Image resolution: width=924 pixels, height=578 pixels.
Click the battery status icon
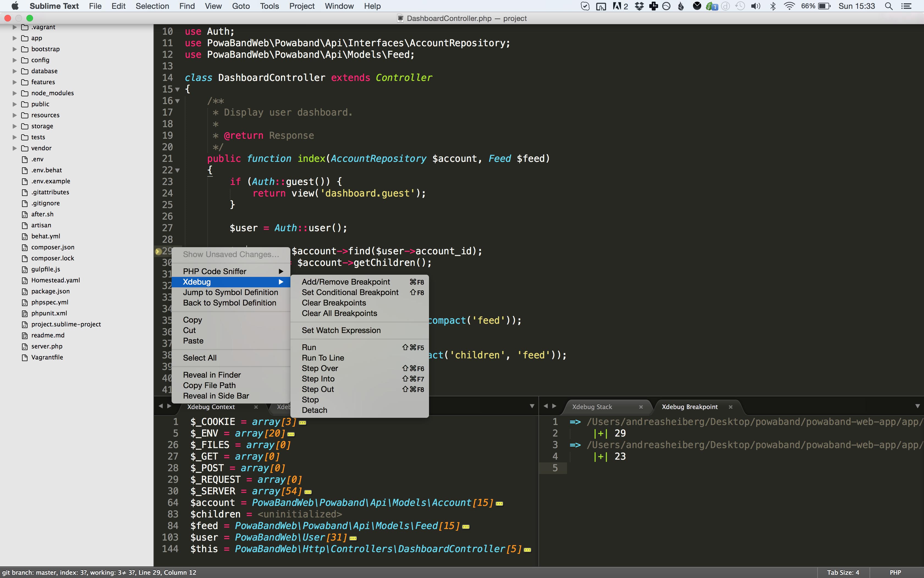click(824, 6)
